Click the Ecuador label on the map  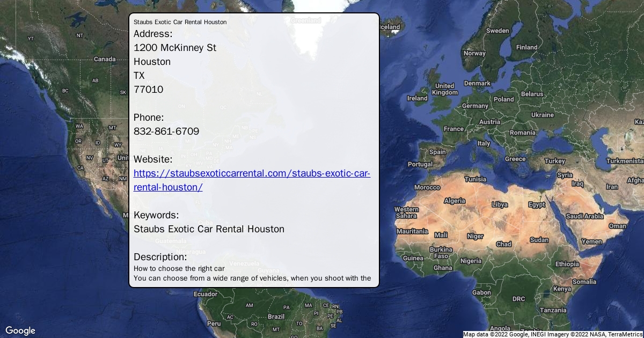click(205, 294)
